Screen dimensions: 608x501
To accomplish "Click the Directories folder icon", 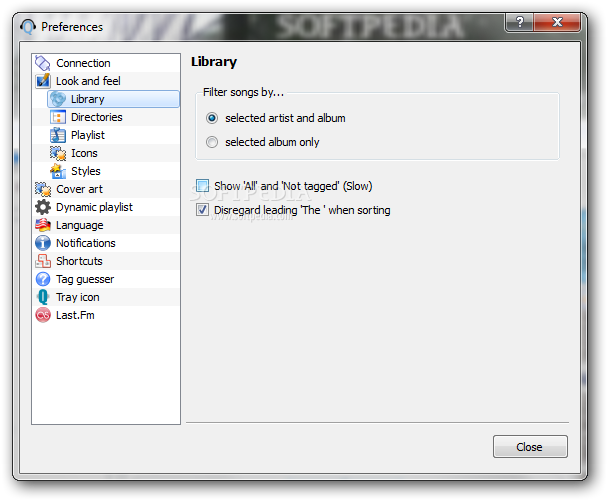I will (x=58, y=117).
